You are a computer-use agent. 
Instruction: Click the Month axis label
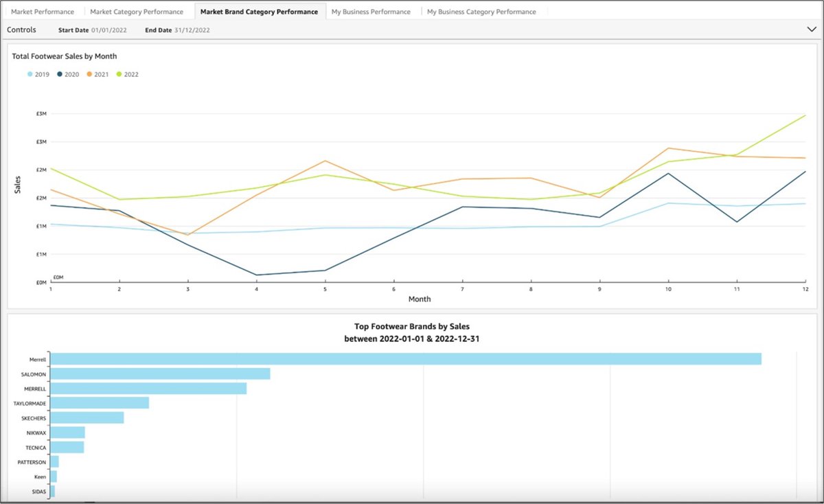(x=420, y=299)
